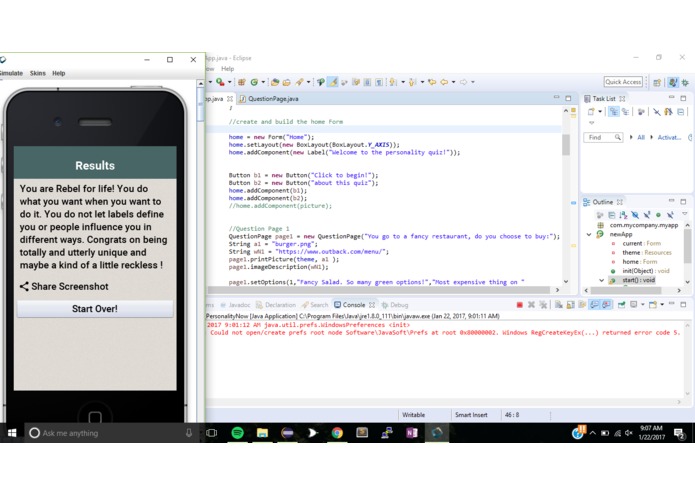Switch to the QuestionPage.java editor tab
This screenshot has height=494, width=695.
269,99
